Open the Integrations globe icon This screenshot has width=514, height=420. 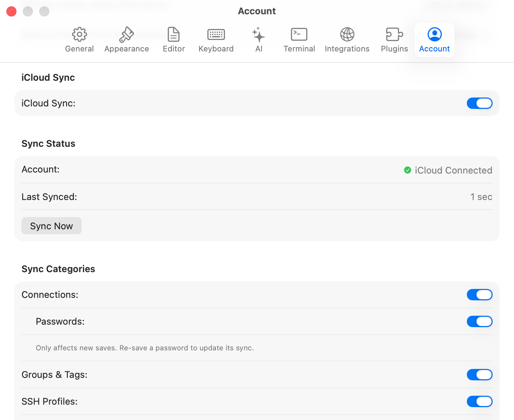[x=347, y=35]
